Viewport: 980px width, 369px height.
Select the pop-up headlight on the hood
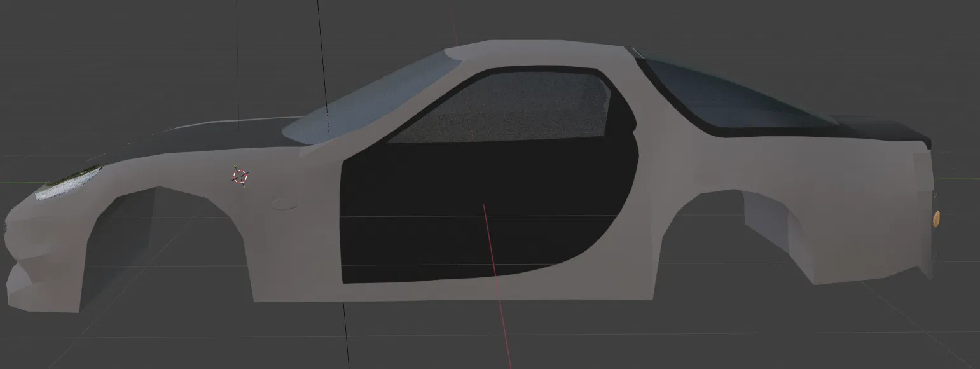click(x=70, y=181)
